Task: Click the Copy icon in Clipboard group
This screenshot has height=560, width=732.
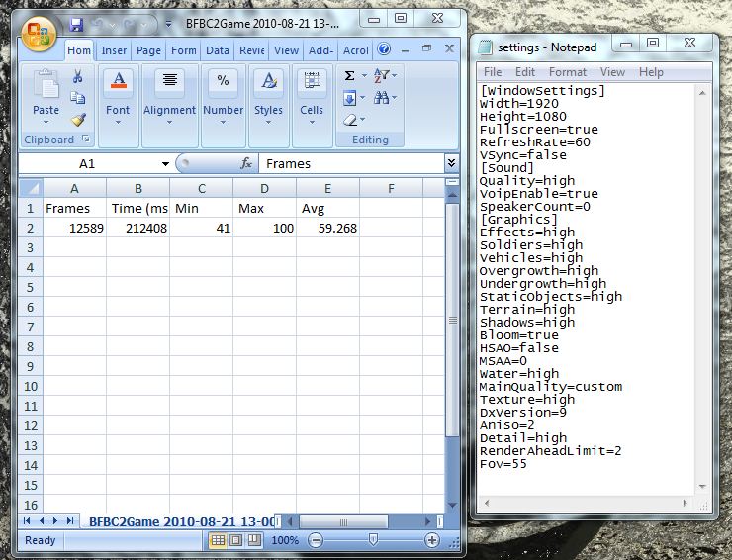Action: point(77,98)
